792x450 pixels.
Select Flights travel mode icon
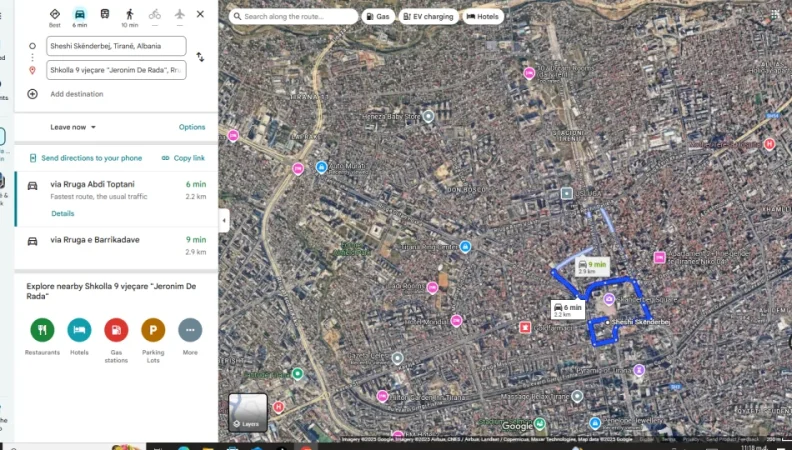point(179,15)
